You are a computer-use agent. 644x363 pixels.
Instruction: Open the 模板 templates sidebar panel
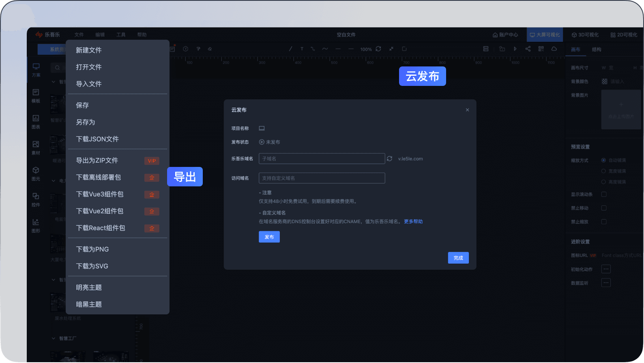tap(36, 96)
